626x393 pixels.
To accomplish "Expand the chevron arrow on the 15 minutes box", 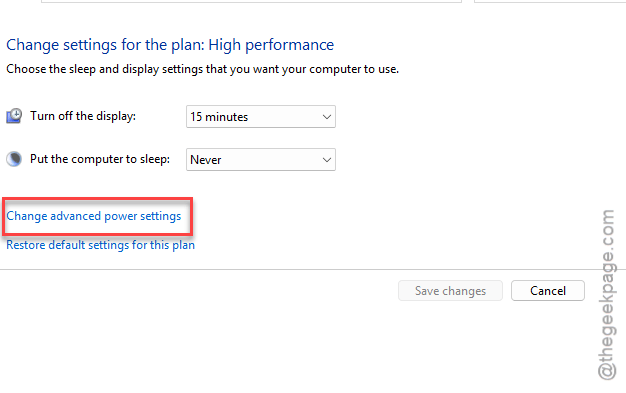I will click(x=327, y=117).
